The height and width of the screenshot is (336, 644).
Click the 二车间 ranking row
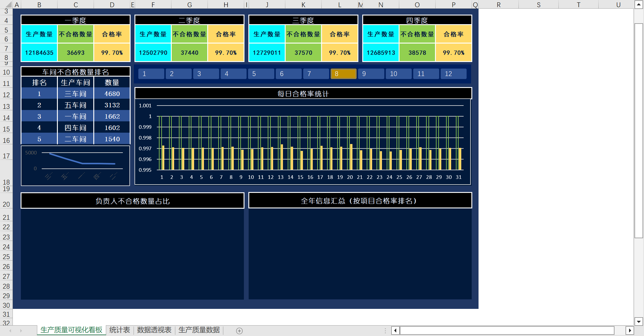click(x=75, y=139)
